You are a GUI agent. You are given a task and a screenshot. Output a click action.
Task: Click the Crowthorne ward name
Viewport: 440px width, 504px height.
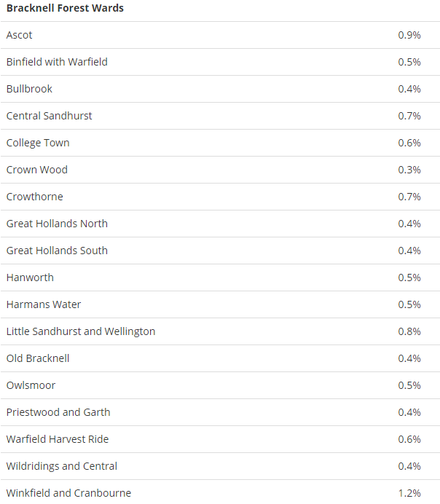(x=35, y=197)
